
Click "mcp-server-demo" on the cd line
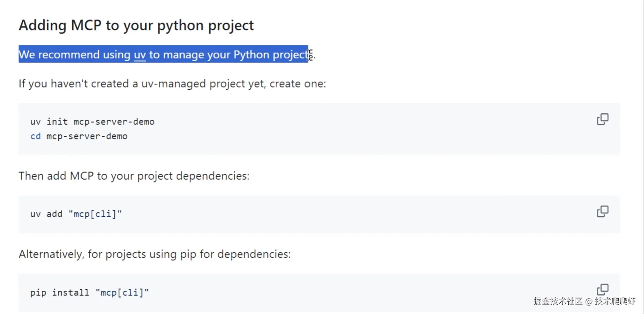tap(87, 136)
